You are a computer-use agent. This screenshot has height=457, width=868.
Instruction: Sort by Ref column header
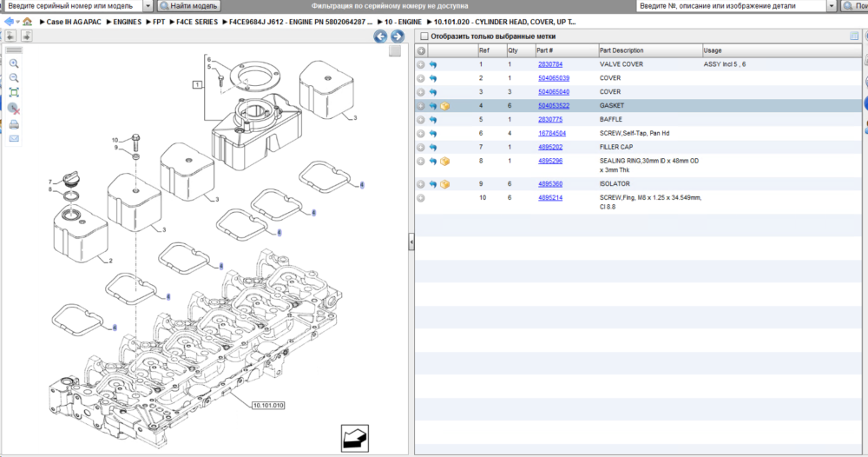pyautogui.click(x=492, y=50)
